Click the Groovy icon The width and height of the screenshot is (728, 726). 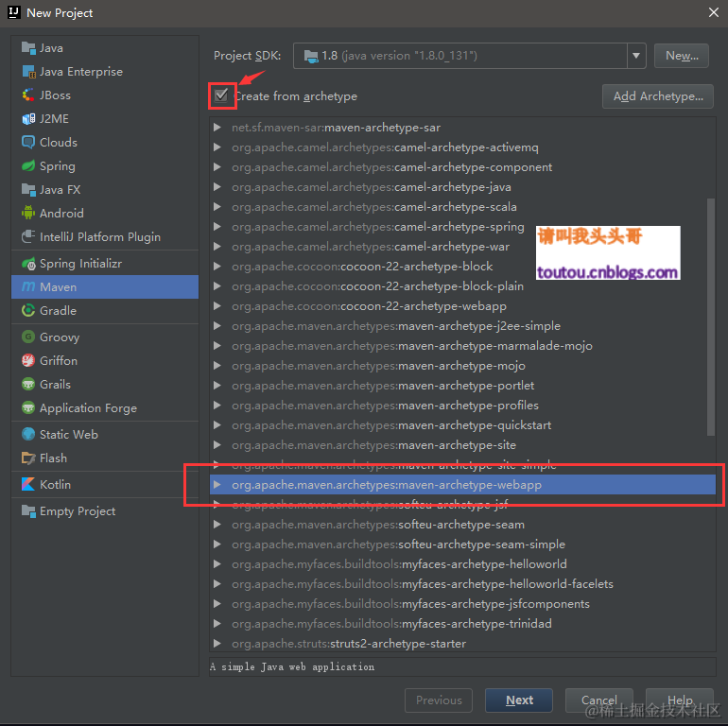coord(28,337)
